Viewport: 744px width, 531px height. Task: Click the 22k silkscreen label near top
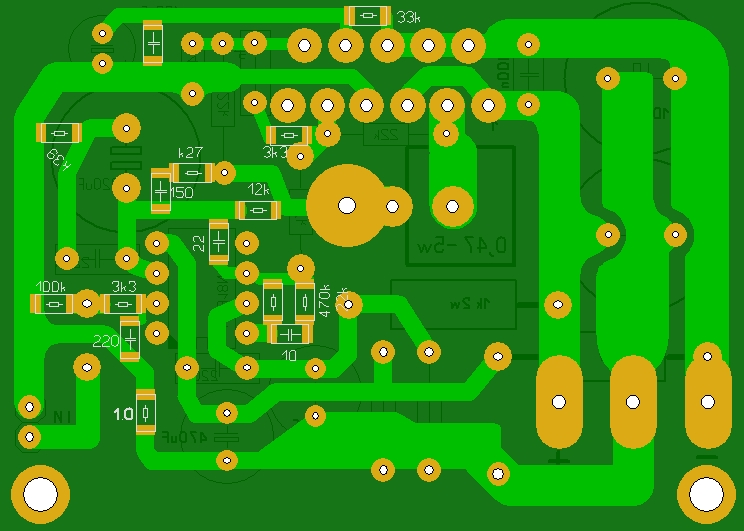[389, 135]
